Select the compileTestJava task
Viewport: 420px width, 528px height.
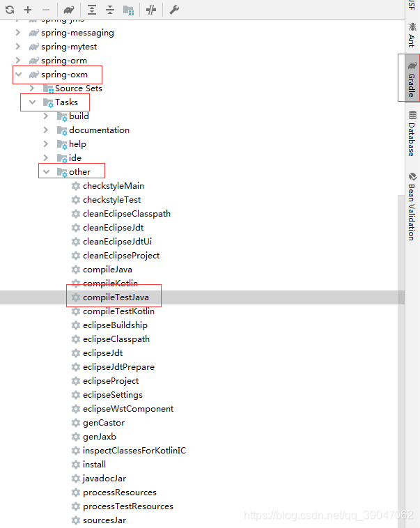(x=116, y=297)
